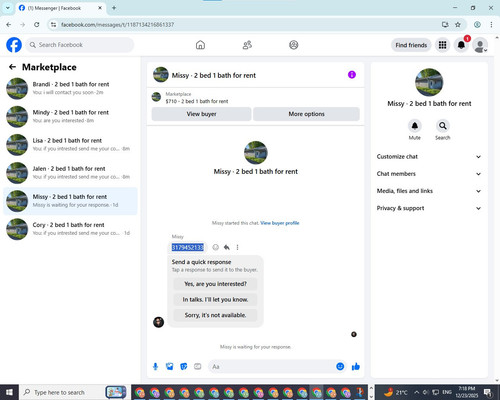React to the phone number message
The image size is (500, 400).
(x=216, y=247)
